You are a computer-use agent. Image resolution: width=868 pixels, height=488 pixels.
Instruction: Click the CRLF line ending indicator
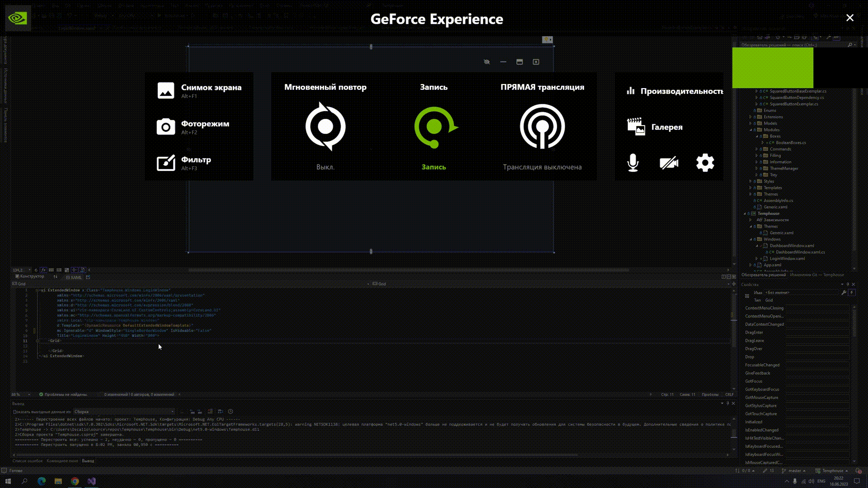[x=730, y=394]
